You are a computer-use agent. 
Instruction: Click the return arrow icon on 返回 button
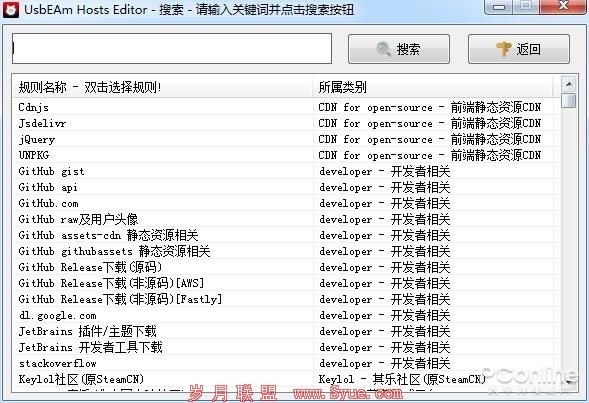[504, 49]
